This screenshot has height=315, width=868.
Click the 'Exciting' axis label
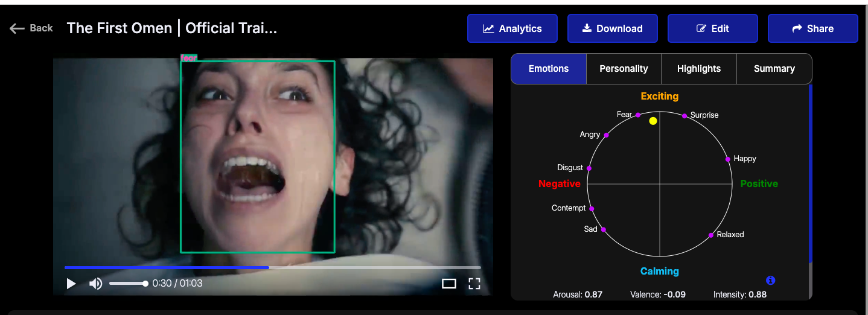click(660, 96)
